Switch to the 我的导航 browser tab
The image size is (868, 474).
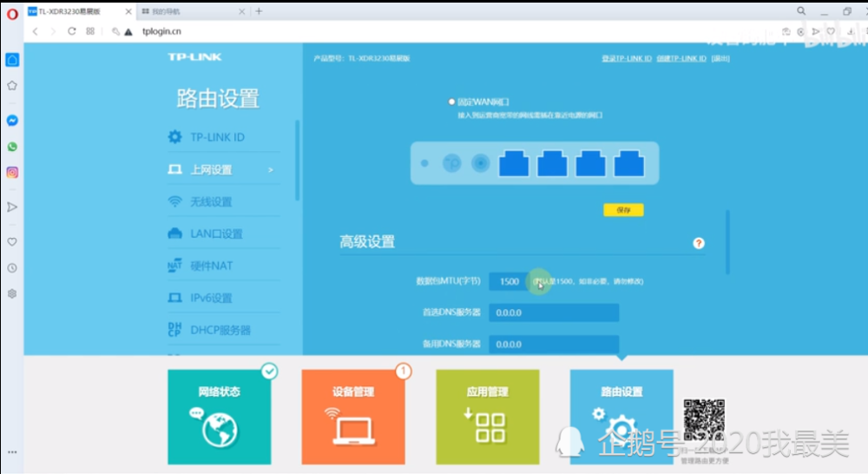[195, 11]
